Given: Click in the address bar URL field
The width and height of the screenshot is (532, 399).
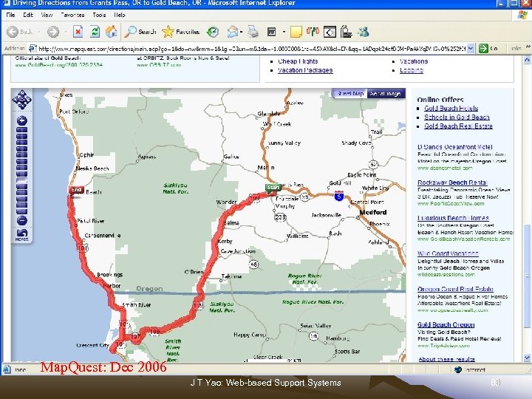Looking at the screenshot, I should [x=251, y=49].
